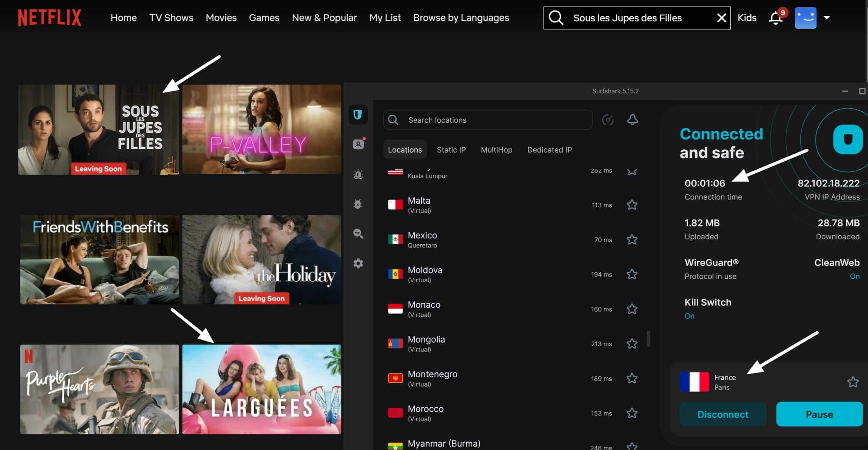This screenshot has width=868, height=450.
Task: Click the Search locations field
Action: pyautogui.click(x=488, y=120)
